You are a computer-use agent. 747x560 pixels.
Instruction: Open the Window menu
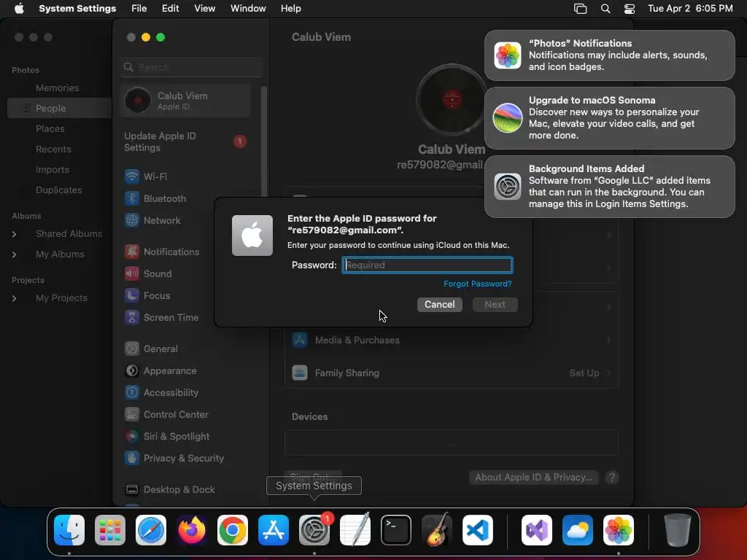(x=248, y=9)
